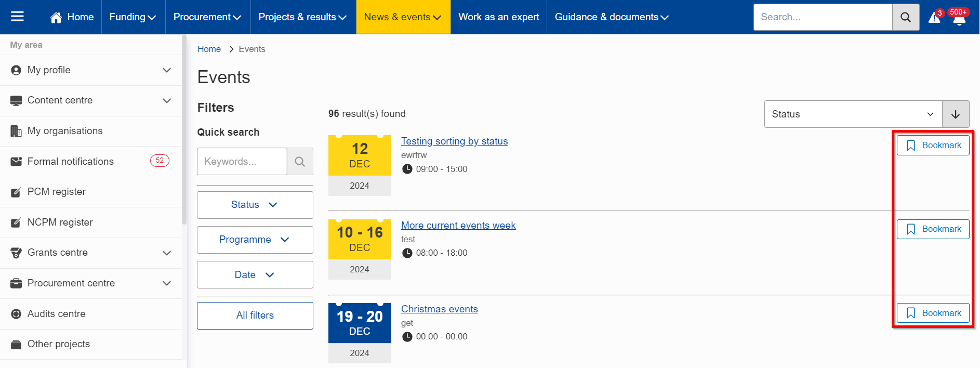Click clock icon for Testing sorting event
Screen dimensions: 980x368
407,169
